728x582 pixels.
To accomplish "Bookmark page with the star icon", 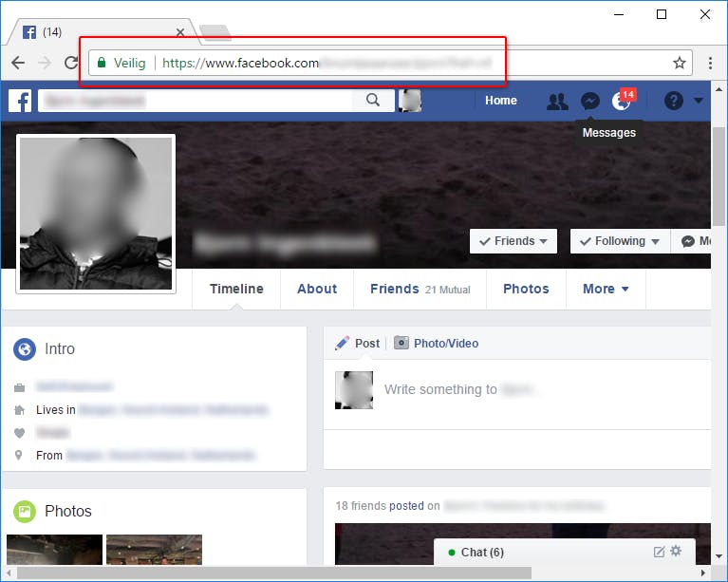I will coord(680,63).
